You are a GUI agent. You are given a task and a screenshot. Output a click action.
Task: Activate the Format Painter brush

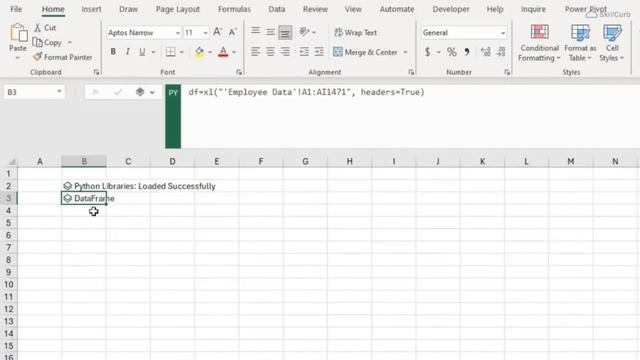point(62,57)
